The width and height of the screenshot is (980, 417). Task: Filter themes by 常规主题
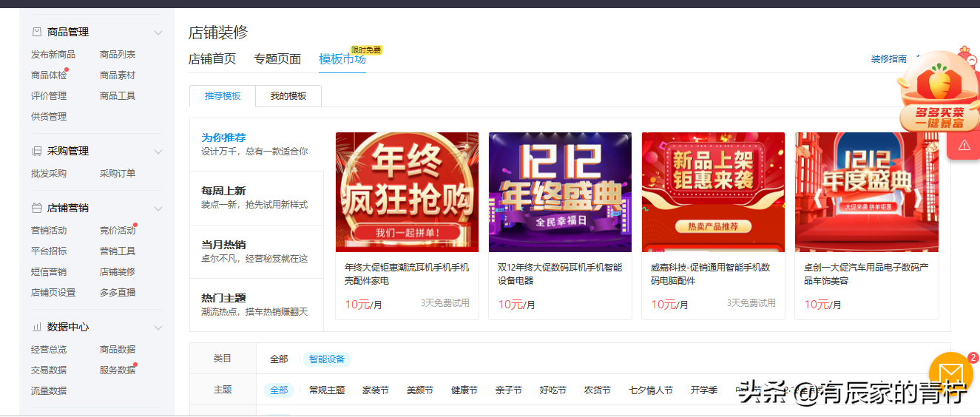coord(327,390)
